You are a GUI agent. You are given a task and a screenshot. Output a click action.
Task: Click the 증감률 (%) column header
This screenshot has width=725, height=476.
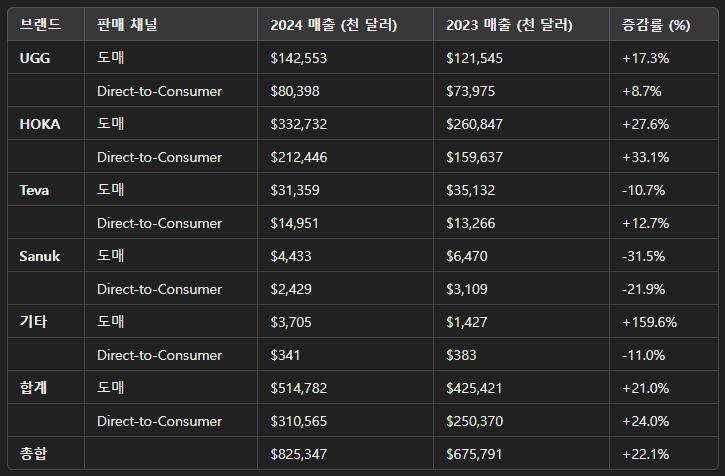(657, 25)
